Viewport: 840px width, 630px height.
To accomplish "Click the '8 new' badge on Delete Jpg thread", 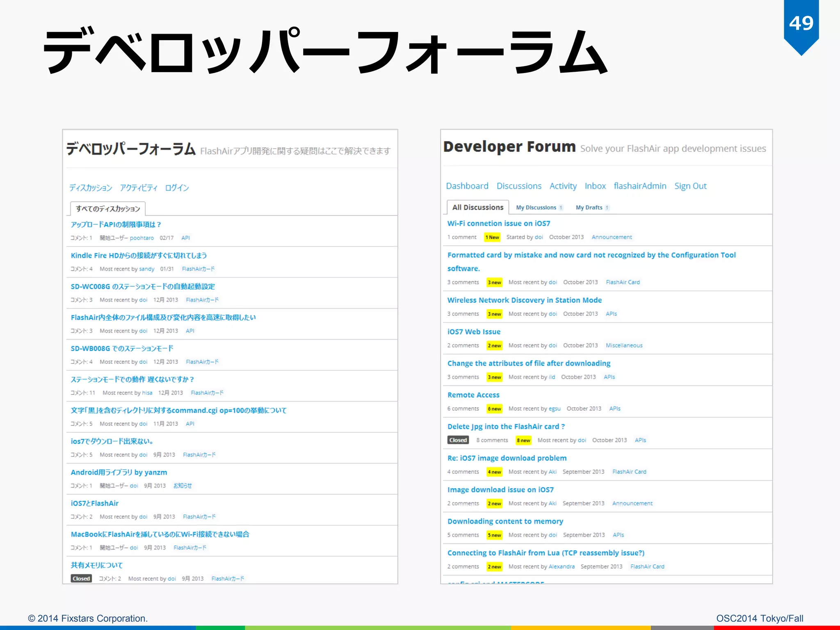I will point(523,440).
